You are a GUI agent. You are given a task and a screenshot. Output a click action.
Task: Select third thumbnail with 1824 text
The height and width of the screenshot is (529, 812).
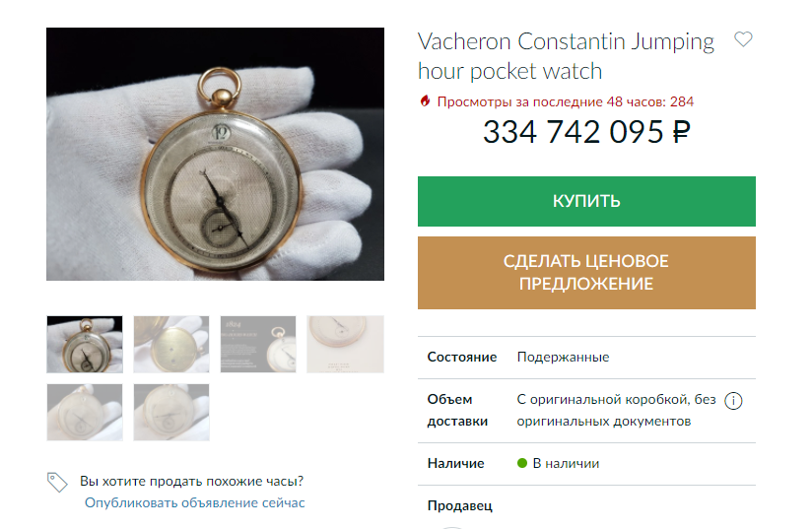pos(258,344)
